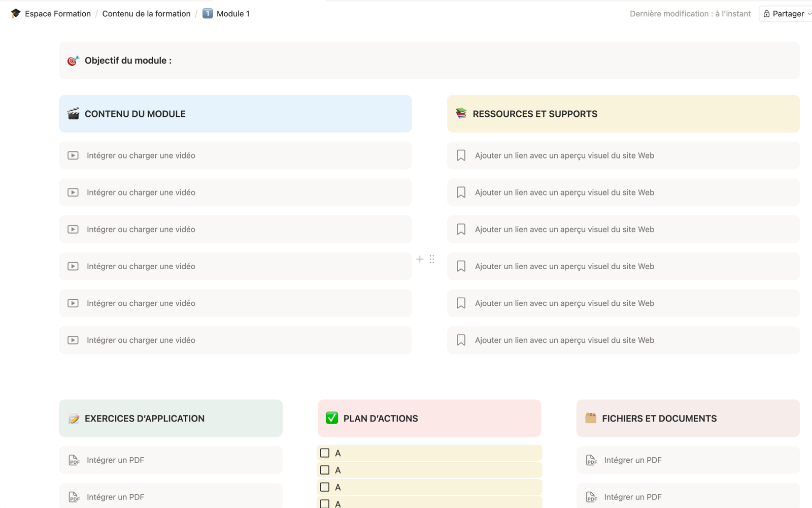Image resolution: width=812 pixels, height=508 pixels.
Task: Click the books icon on RESSOURCES ET SUPPORTS
Action: tap(461, 114)
